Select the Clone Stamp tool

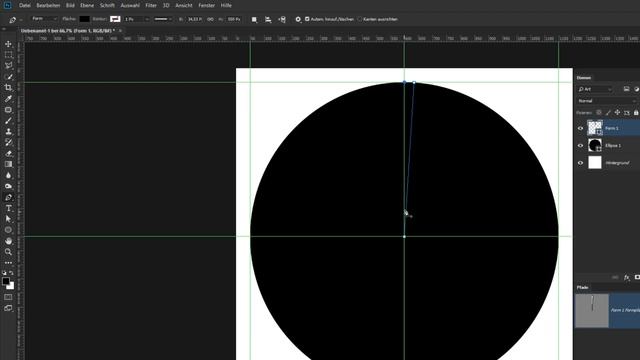8,131
